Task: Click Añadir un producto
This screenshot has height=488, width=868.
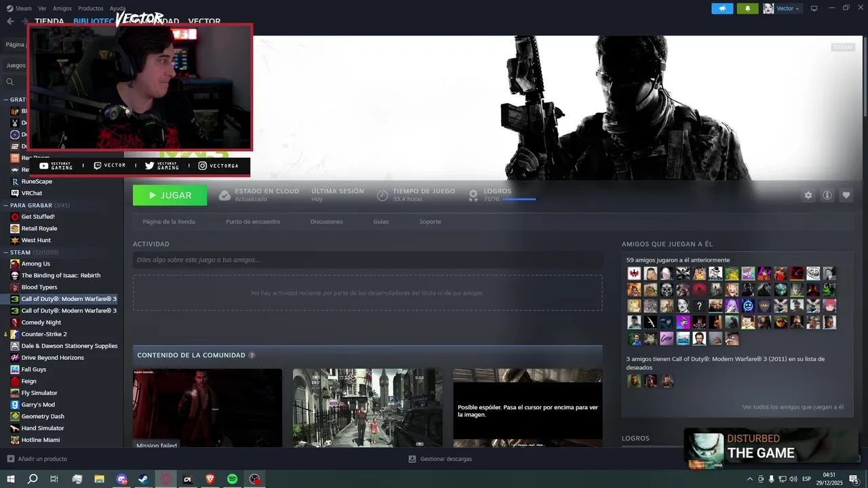Action: click(x=37, y=459)
